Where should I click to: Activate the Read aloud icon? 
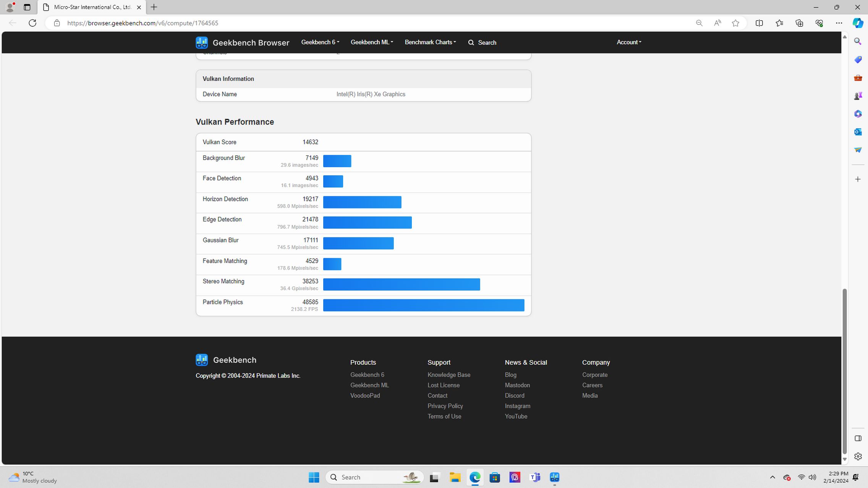pos(717,23)
